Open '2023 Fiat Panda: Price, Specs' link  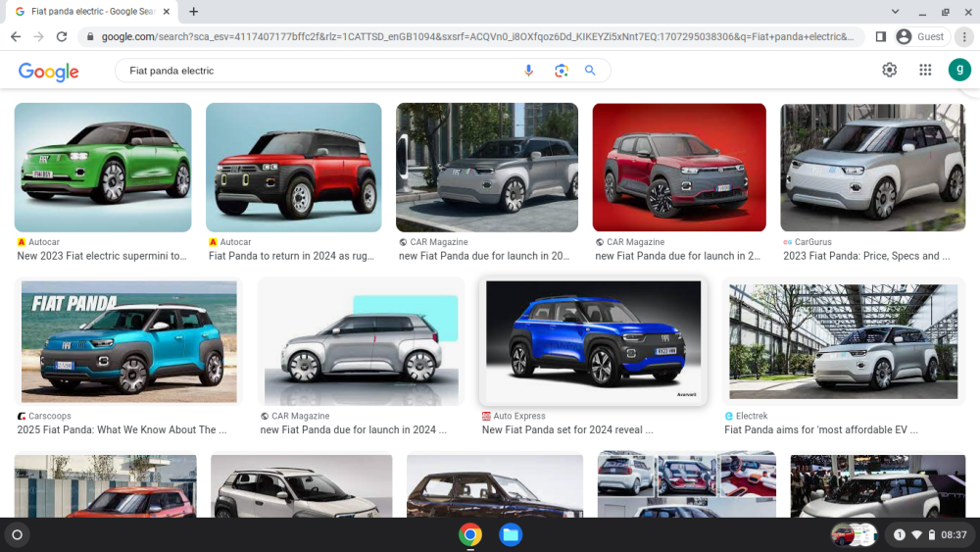click(x=866, y=256)
